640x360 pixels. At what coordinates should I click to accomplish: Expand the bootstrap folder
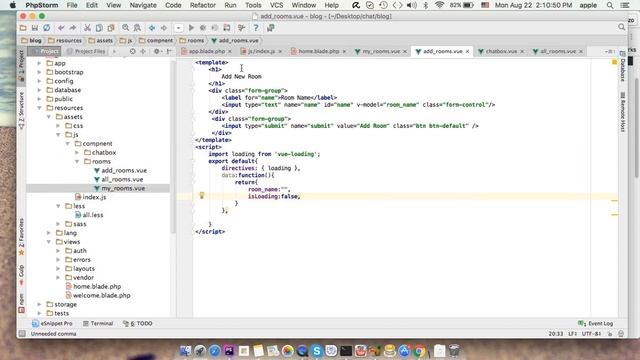[x=40, y=72]
